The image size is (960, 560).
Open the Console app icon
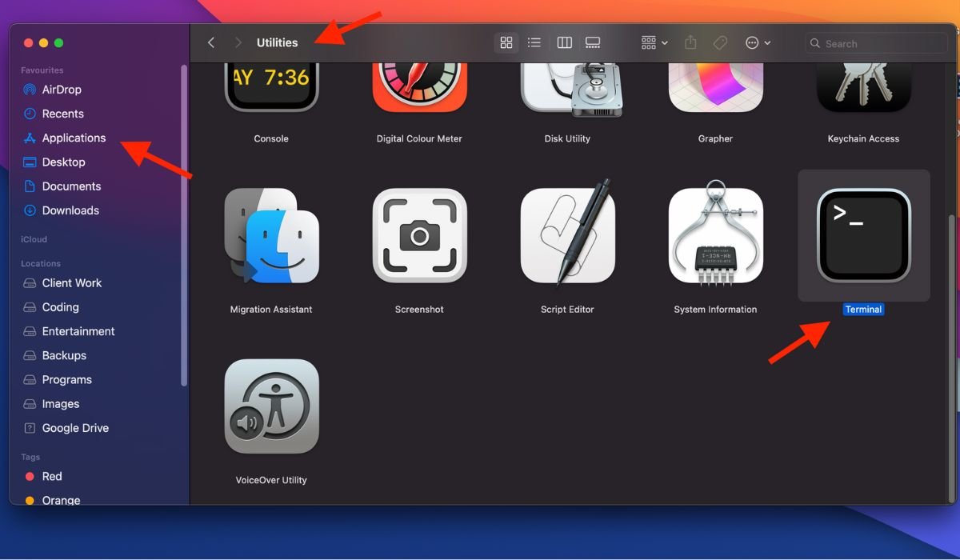click(271, 87)
